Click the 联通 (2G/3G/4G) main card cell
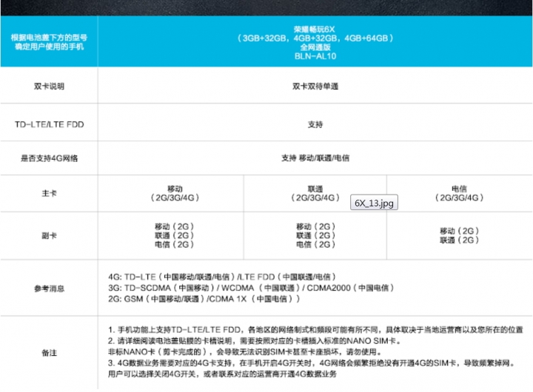533x392 pixels. [x=315, y=193]
